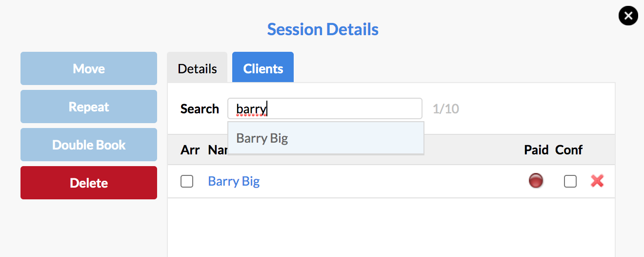644x257 pixels.
Task: Click the Move button
Action: (x=89, y=68)
